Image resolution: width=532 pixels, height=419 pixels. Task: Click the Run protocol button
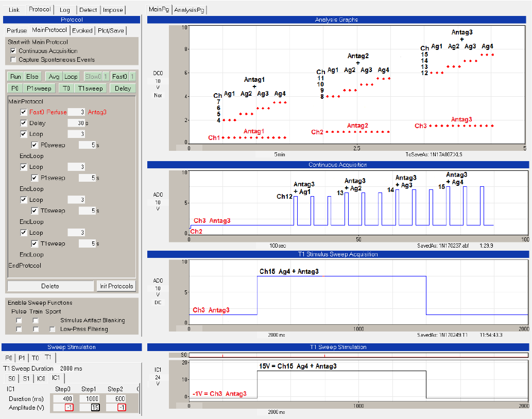[15, 77]
